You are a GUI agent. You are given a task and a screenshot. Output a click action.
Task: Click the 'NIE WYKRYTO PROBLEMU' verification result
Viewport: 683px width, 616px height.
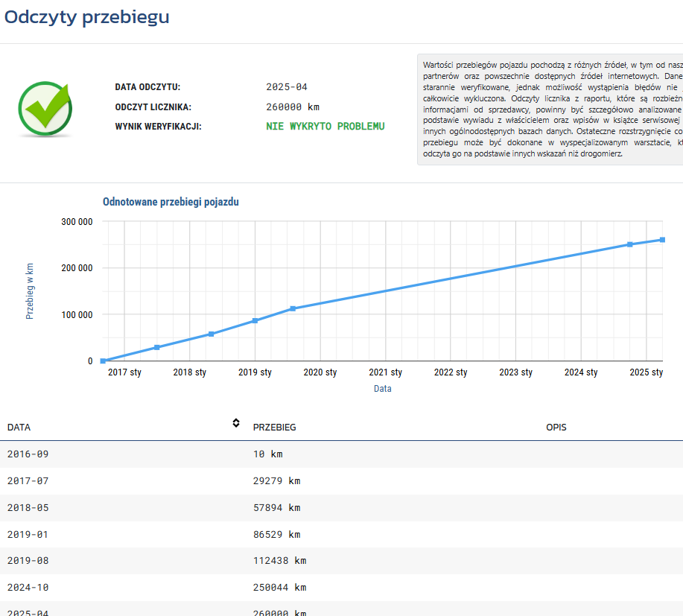[325, 127]
